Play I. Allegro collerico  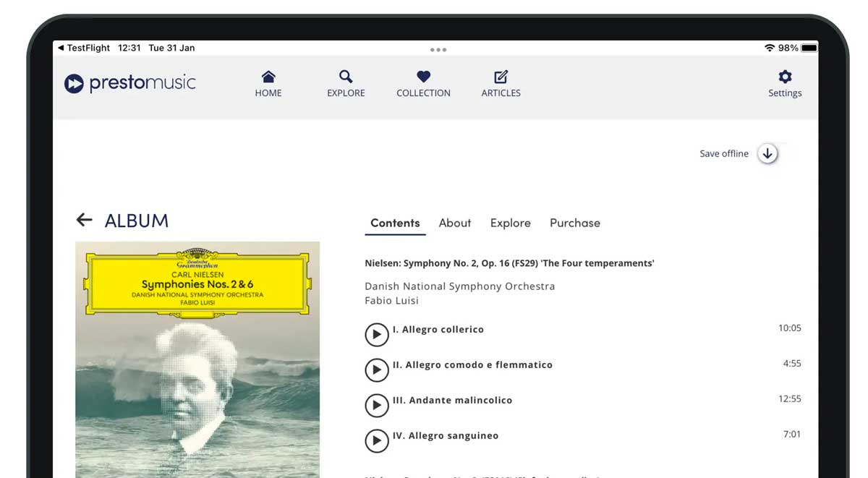[x=376, y=334]
